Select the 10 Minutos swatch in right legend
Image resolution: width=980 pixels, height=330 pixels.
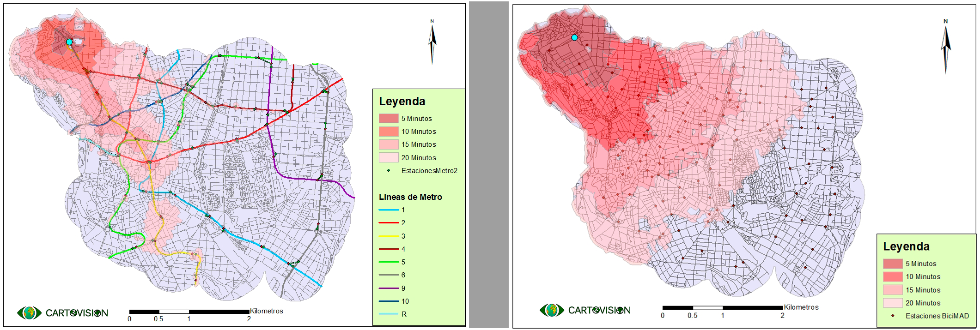(x=893, y=276)
